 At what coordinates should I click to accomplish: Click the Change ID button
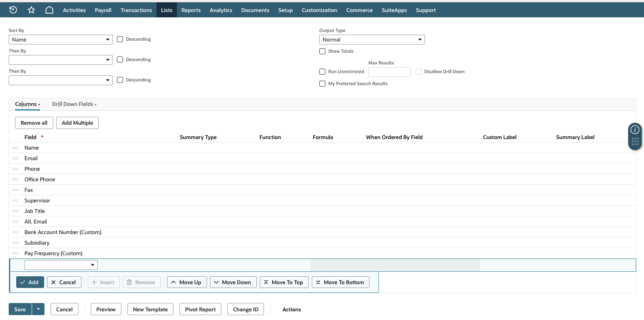[245, 309]
